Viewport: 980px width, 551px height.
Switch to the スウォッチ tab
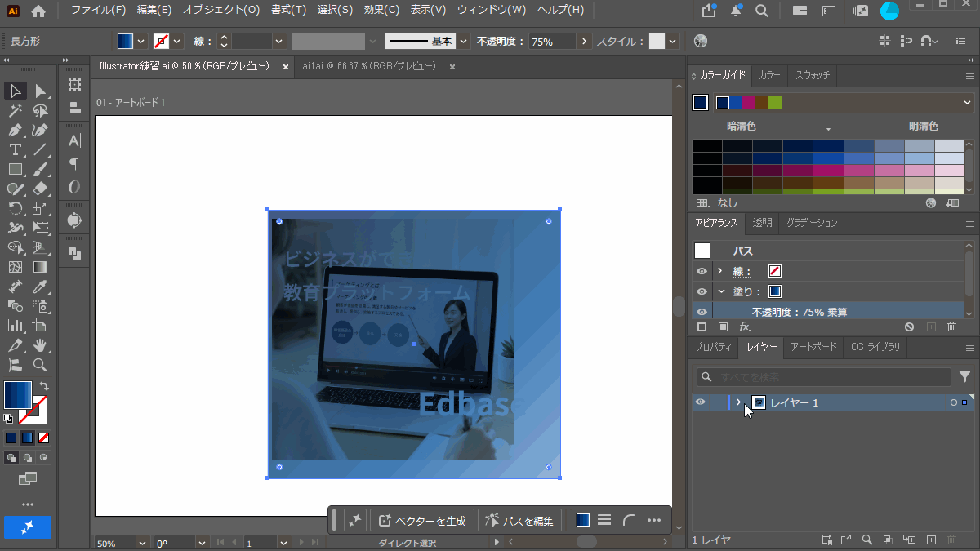[x=813, y=75]
